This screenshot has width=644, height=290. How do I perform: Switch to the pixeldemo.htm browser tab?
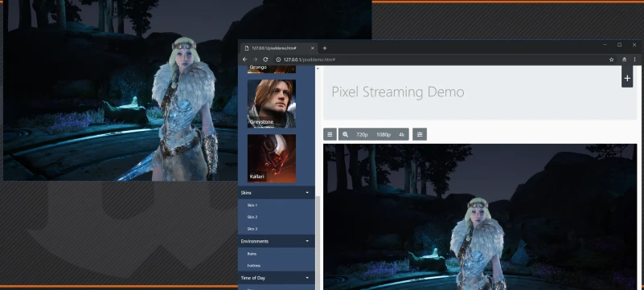pyautogui.click(x=278, y=48)
